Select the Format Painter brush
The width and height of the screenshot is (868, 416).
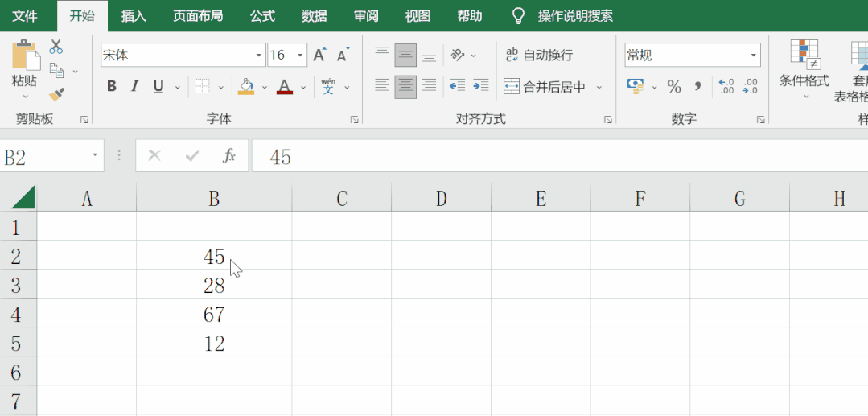click(x=56, y=95)
